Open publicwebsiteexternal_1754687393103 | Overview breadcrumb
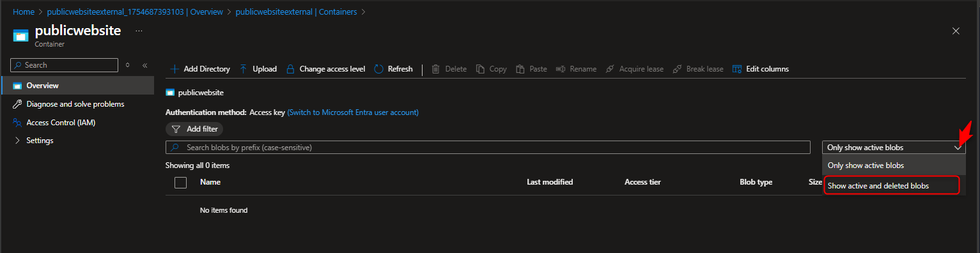 (x=135, y=12)
